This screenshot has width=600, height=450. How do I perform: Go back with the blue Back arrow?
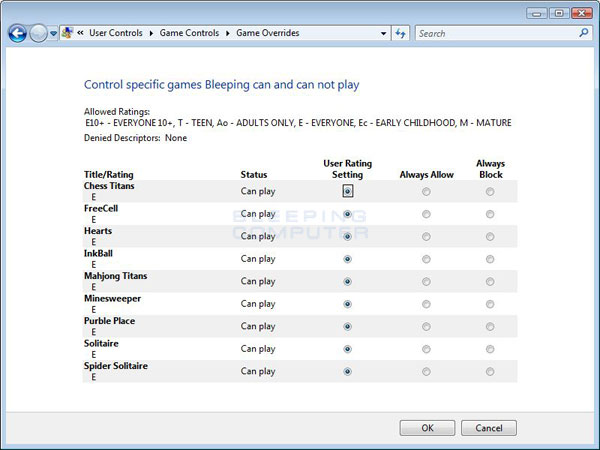(x=18, y=33)
